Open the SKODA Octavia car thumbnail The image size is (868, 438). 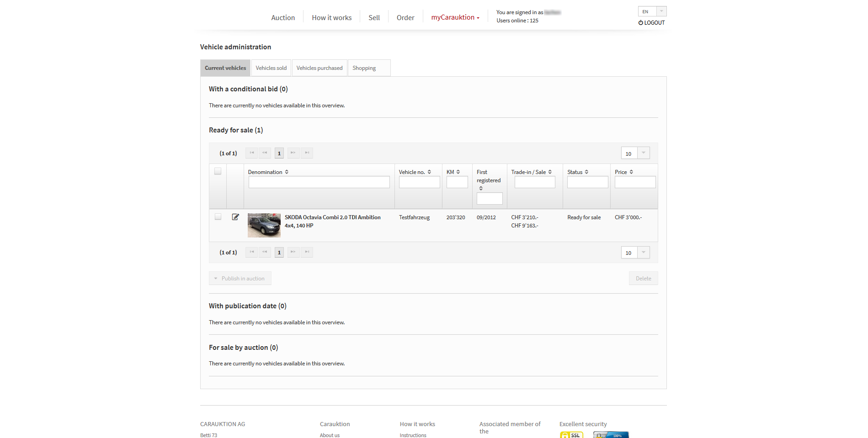pyautogui.click(x=264, y=225)
